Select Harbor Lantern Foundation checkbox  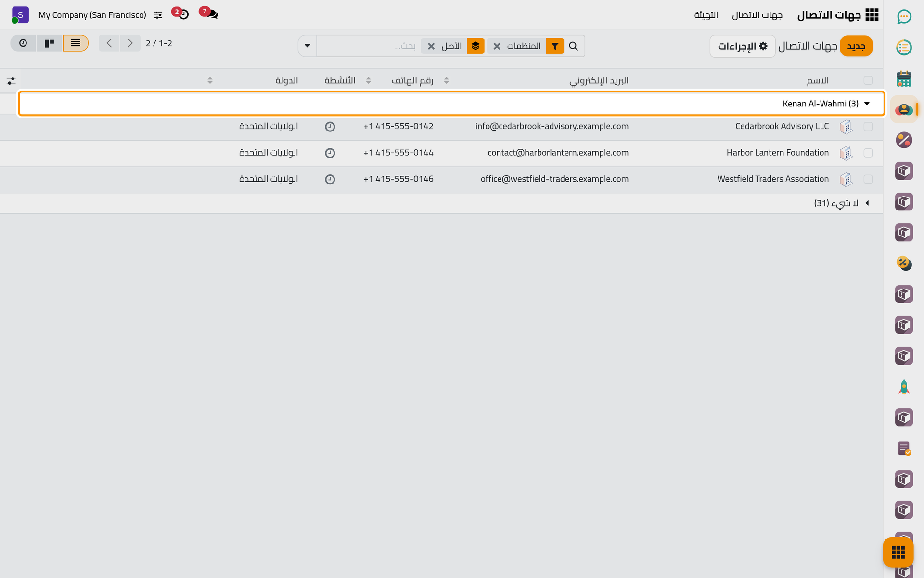point(868,153)
